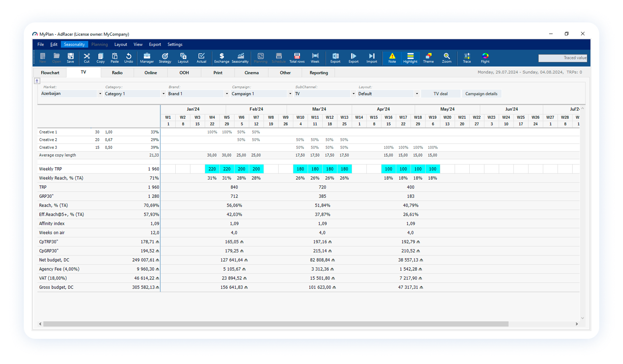623x364 pixels.
Task: Open the Exchange dollar icon
Action: pyautogui.click(x=222, y=58)
